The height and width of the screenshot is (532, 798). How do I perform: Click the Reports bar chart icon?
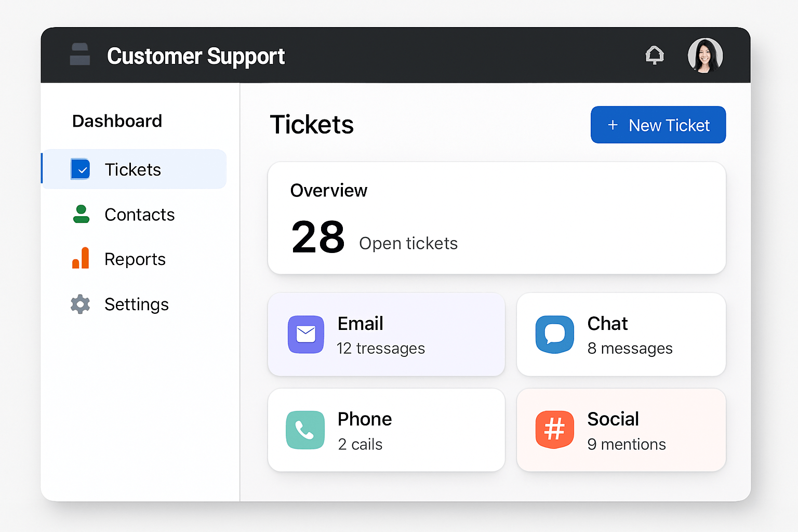click(81, 258)
